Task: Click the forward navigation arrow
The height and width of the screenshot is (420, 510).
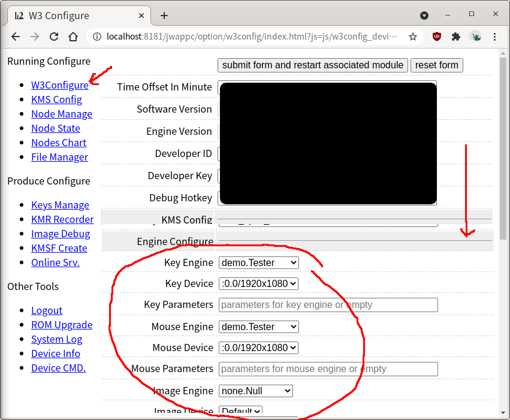Action: 35,37
